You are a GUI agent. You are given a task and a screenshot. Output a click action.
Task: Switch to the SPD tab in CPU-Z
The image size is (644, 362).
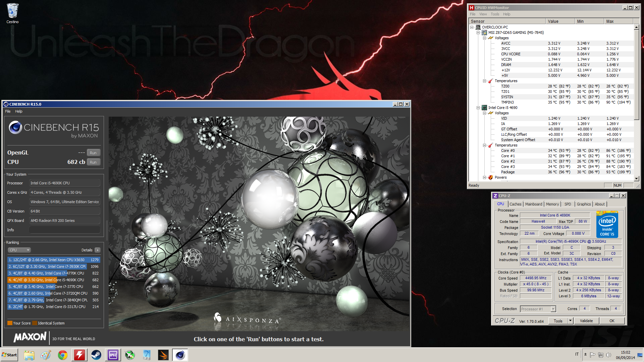pos(568,204)
